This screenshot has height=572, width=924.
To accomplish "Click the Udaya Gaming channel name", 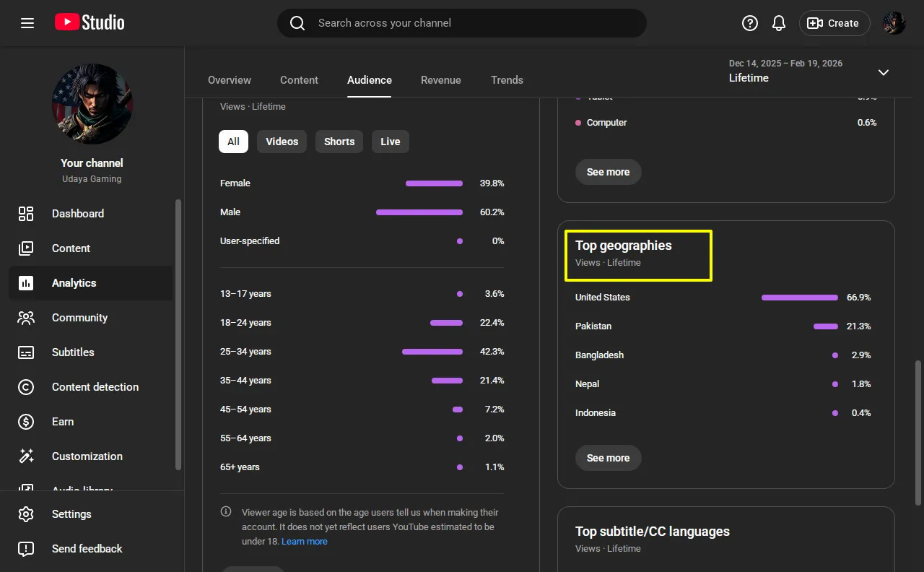I will (91, 179).
